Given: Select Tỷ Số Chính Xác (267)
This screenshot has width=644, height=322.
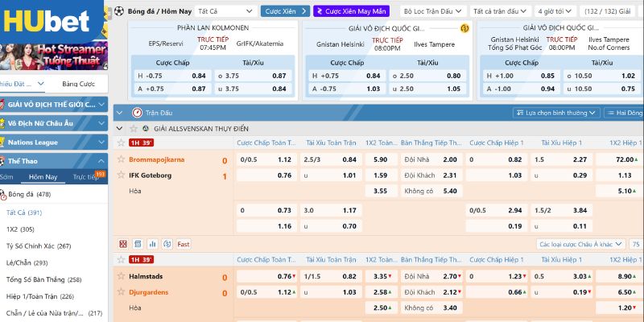Looking at the screenshot, I should click(x=39, y=246).
